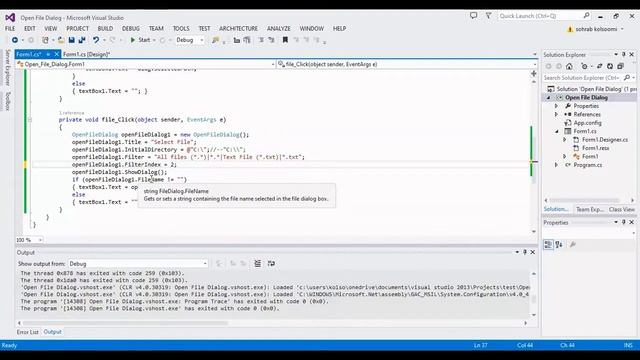
Task: Switch to the Form1.cs [Design] tab
Action: point(87,54)
